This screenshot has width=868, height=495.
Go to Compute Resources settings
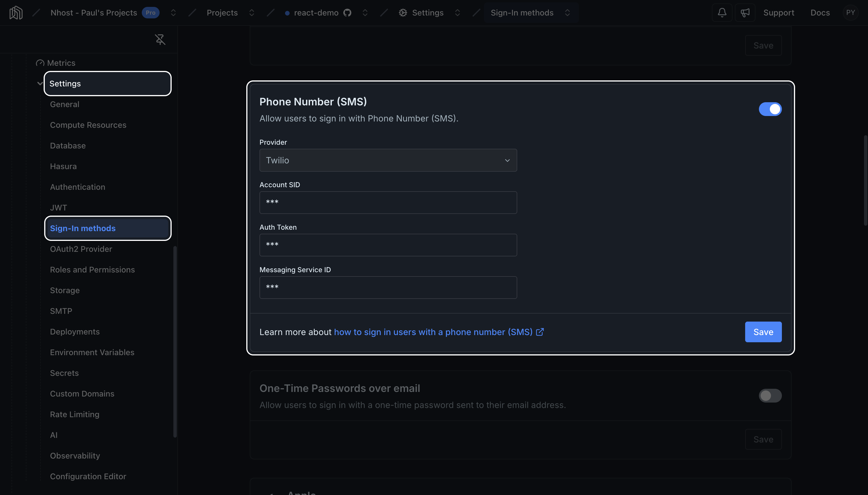[x=88, y=125]
